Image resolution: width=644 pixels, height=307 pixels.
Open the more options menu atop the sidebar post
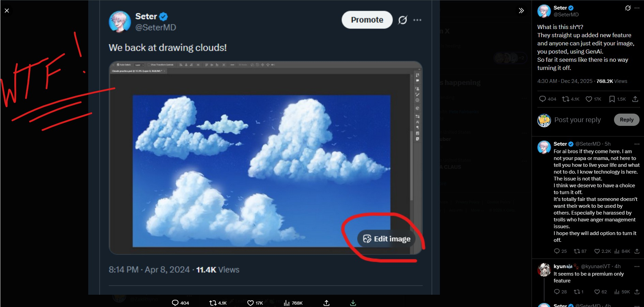(637, 8)
